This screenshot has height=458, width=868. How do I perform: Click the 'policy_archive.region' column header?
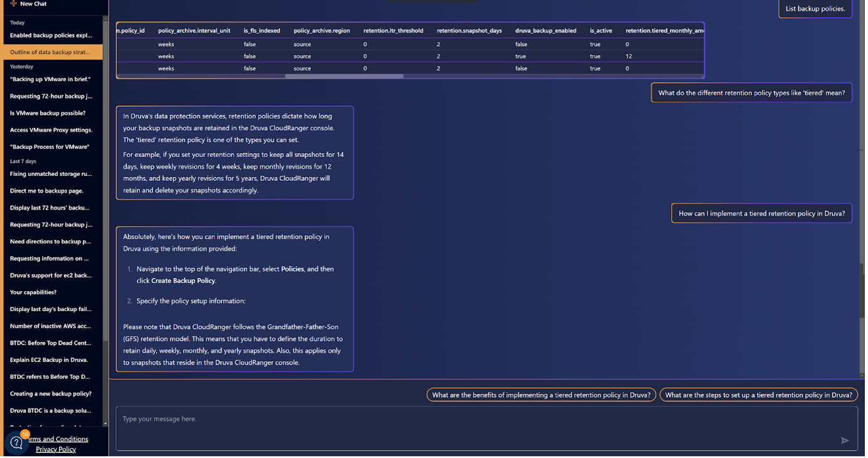tap(322, 31)
